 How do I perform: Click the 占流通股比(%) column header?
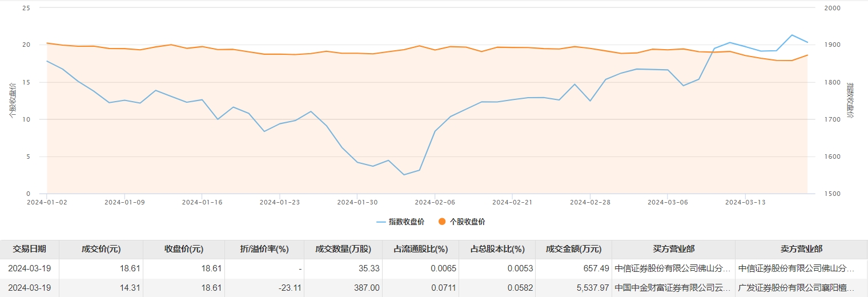421,249
